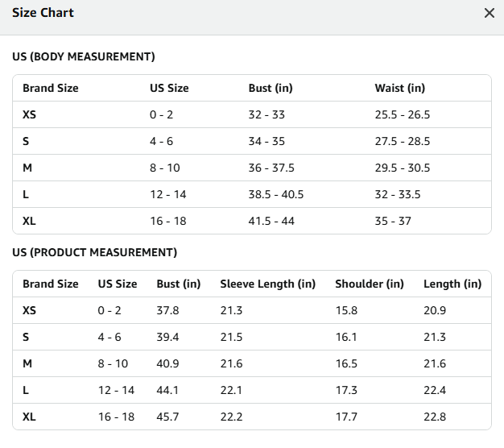Click the 'Sleeve Length (in)' column header
504x448 pixels.
point(268,284)
